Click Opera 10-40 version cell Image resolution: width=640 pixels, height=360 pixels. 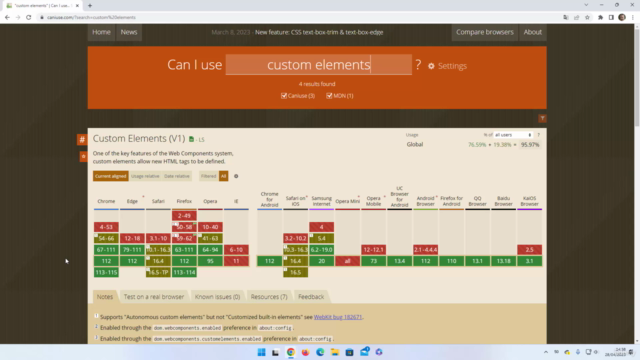pos(210,227)
